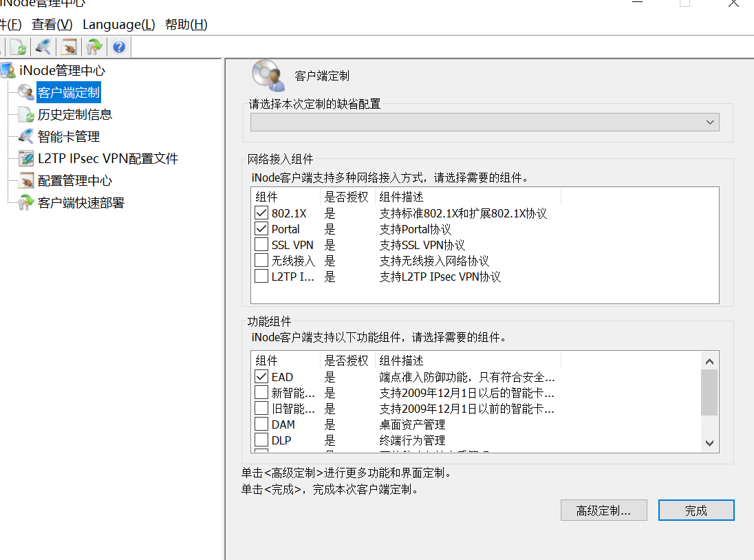Click the 高级定制... button
The width and height of the screenshot is (754, 560).
click(603, 510)
